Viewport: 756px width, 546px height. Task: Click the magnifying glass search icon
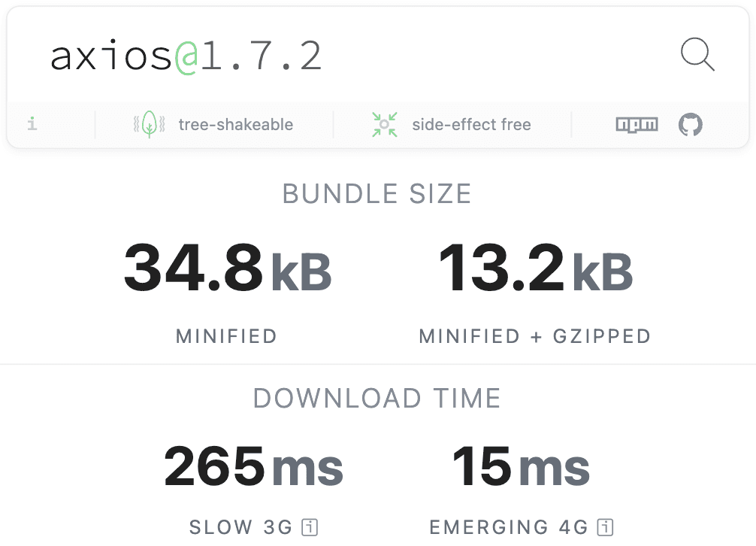pyautogui.click(x=697, y=56)
